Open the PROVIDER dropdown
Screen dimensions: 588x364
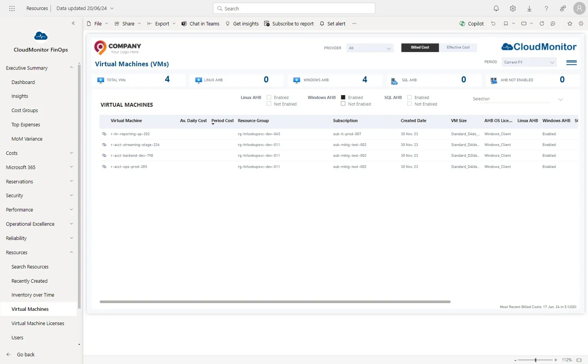coord(370,48)
